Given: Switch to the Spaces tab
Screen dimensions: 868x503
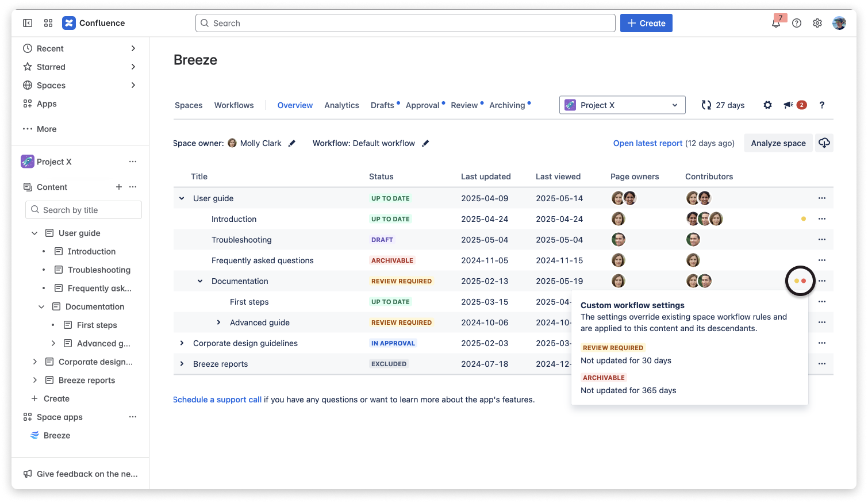Looking at the screenshot, I should (189, 105).
